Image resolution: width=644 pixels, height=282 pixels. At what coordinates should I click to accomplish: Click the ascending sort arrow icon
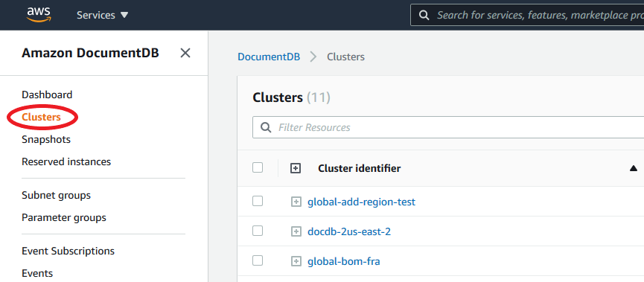(634, 168)
